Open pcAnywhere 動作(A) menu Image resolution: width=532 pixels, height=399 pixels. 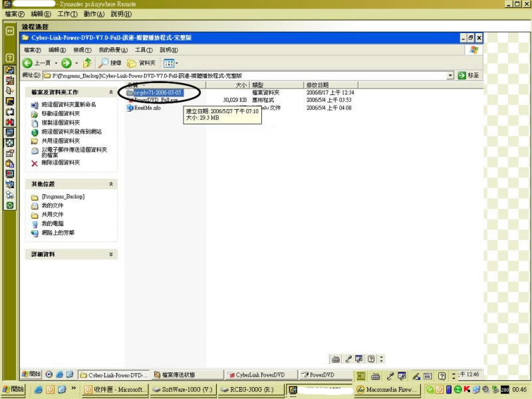click(94, 14)
